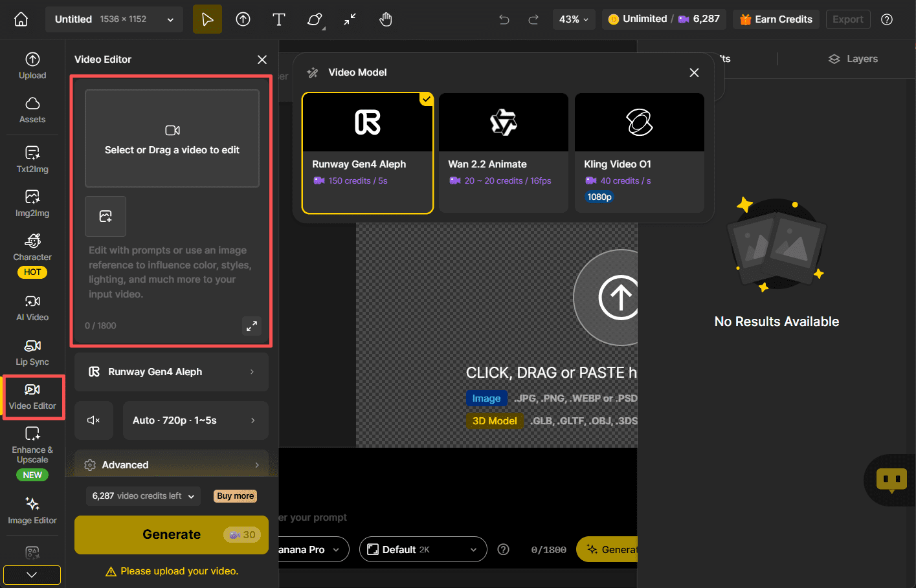Image resolution: width=916 pixels, height=588 pixels.
Task: Select the Kling Video O1 model
Action: click(x=639, y=153)
